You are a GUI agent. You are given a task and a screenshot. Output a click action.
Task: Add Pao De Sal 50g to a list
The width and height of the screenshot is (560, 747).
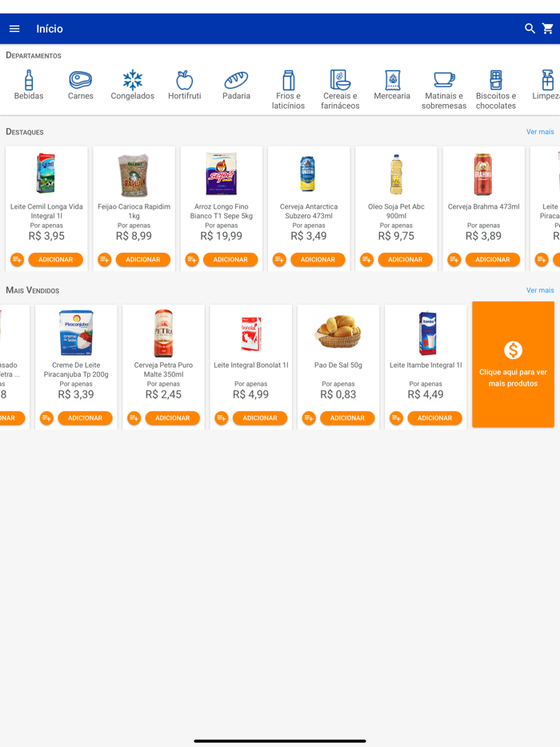(x=309, y=417)
